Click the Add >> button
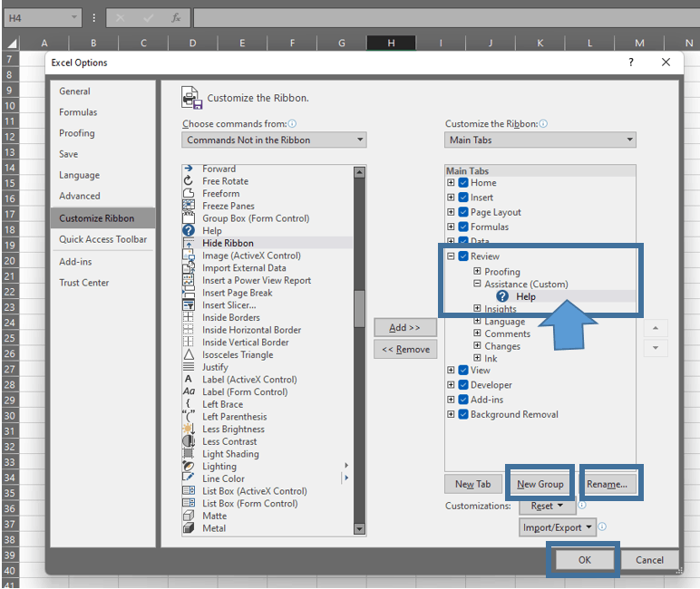The height and width of the screenshot is (589, 700). pyautogui.click(x=405, y=327)
